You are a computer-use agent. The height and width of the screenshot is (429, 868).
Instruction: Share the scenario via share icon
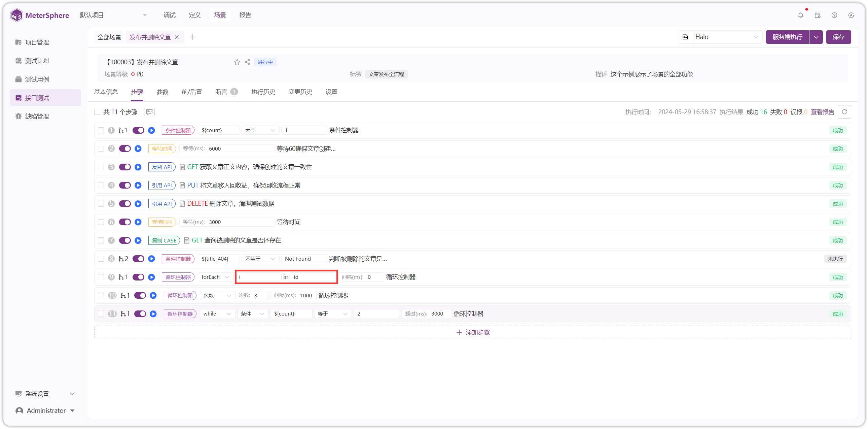pyautogui.click(x=247, y=62)
